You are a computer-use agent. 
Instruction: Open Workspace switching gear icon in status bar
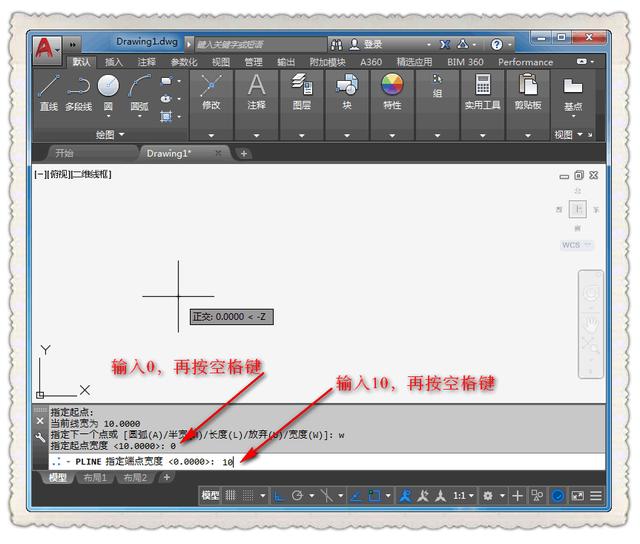pos(488,496)
